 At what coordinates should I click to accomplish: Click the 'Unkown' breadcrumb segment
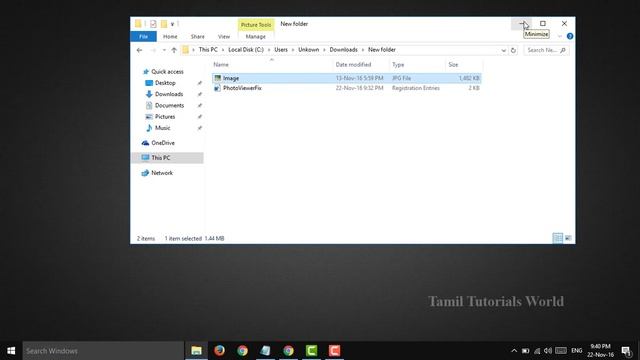(x=309, y=50)
